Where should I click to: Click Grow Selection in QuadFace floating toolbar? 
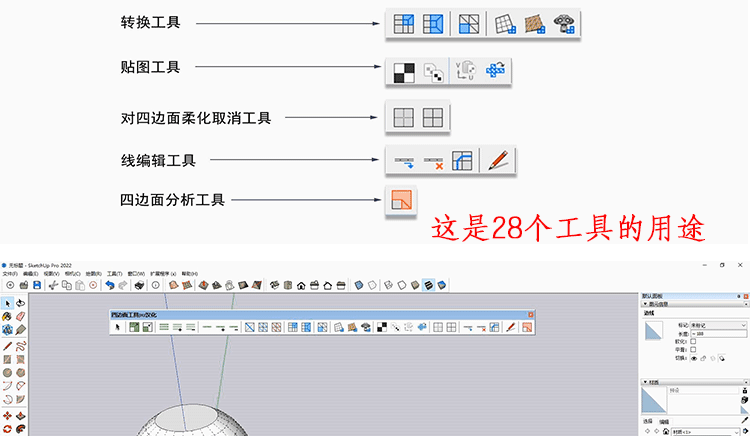pos(134,327)
